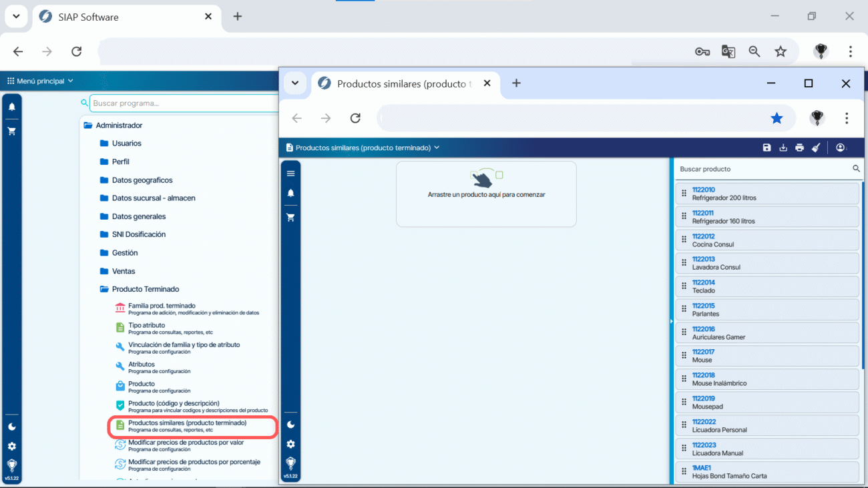Image resolution: width=868 pixels, height=488 pixels.
Task: Open shopping cart in the Productos similares sidebar
Action: click(x=290, y=218)
